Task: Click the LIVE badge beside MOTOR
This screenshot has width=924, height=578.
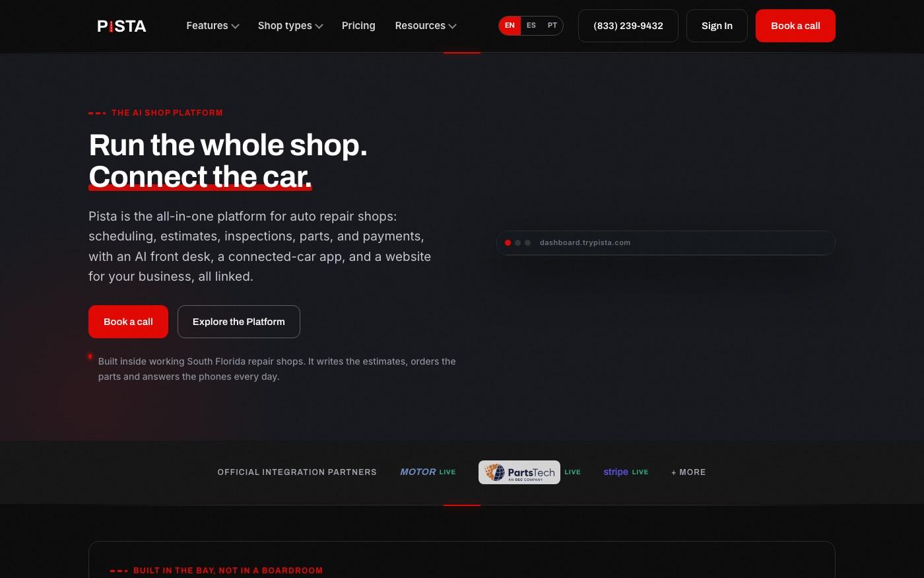Action: [x=447, y=472]
